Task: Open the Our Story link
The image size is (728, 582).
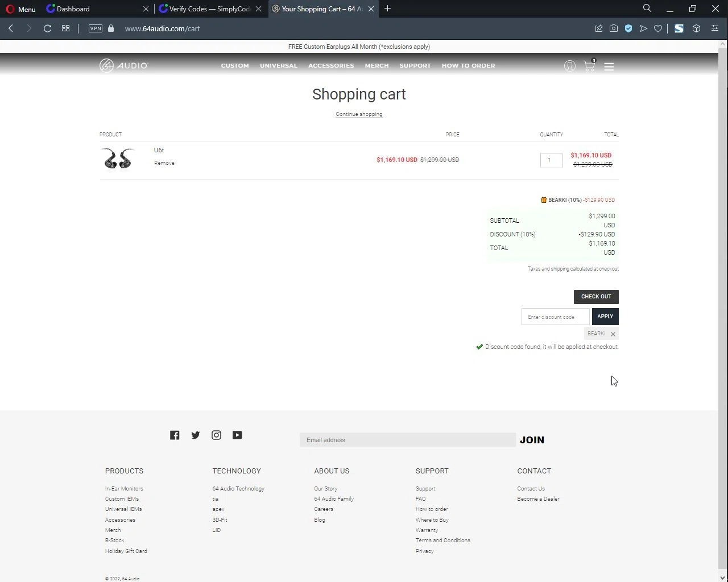Action: coord(325,489)
